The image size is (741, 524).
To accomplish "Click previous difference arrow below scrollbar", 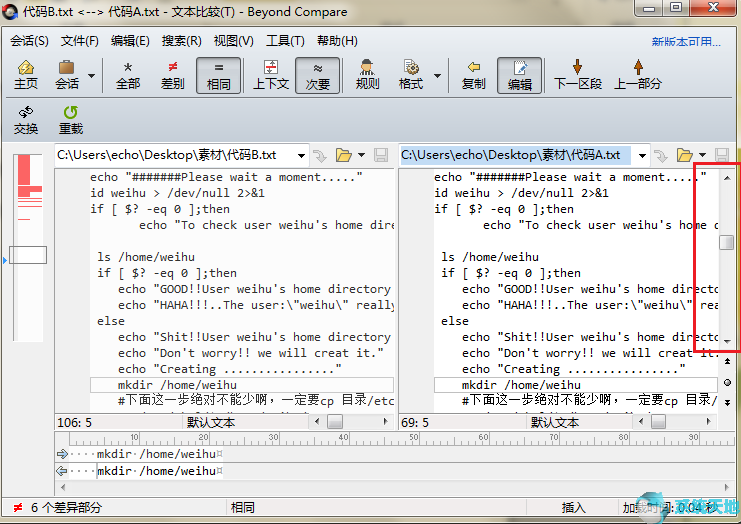I will coord(727,361).
